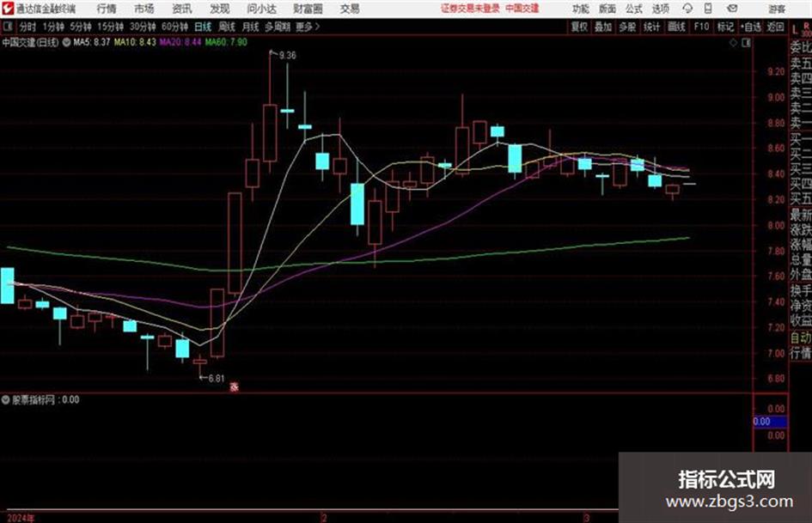Click the diamond icon at the chart's top right
The width and height of the screenshot is (812, 523).
pyautogui.click(x=733, y=43)
